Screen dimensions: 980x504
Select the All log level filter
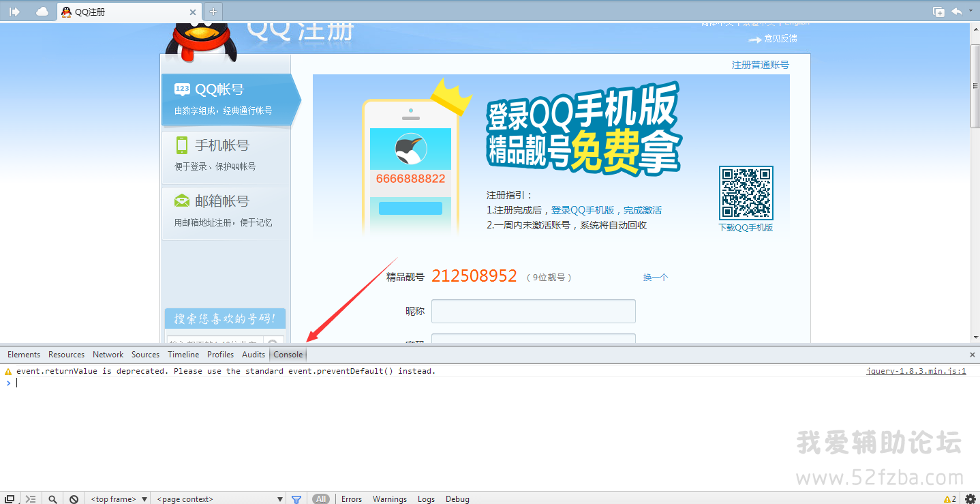click(321, 499)
